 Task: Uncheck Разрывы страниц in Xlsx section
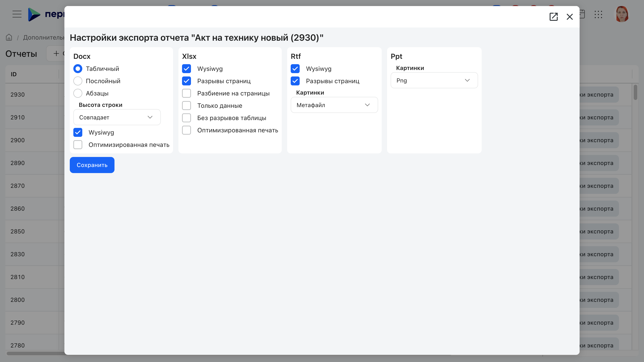(x=186, y=81)
